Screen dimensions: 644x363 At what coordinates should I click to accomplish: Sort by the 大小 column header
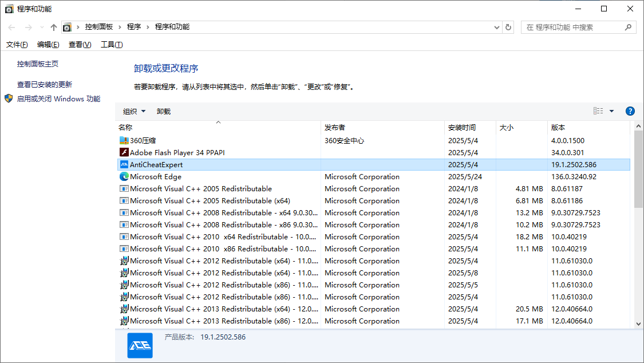(x=521, y=127)
